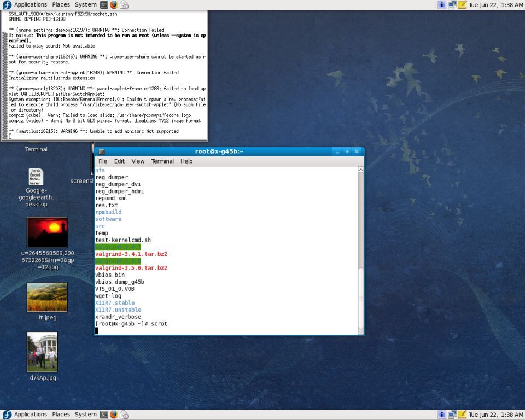
Task: Click the clock showing Tue Jun 22 in top panel
Action: click(x=495, y=4)
